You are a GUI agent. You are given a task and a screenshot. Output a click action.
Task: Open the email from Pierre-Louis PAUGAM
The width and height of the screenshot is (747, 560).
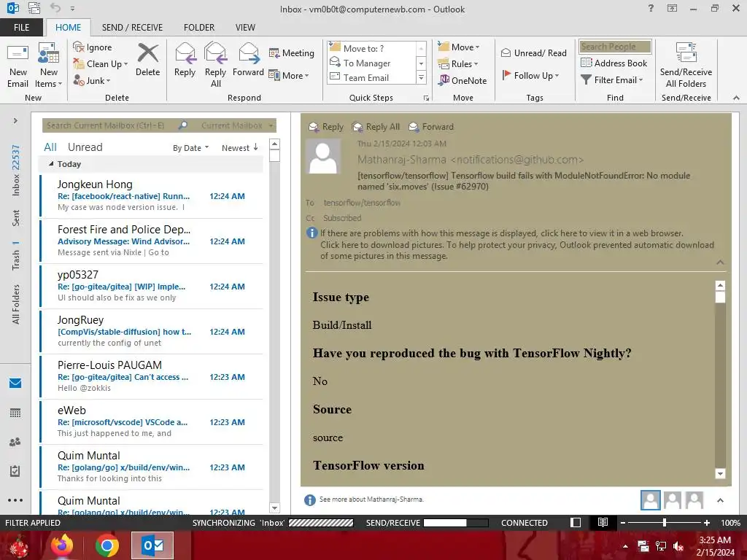click(152, 377)
